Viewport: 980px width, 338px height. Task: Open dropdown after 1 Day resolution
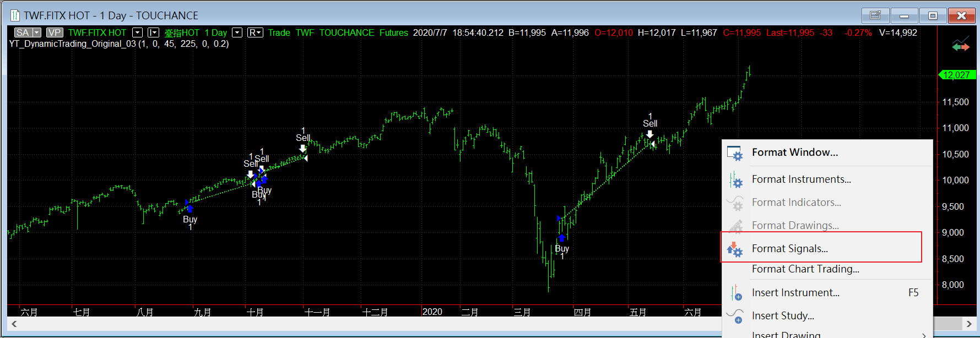[x=237, y=33]
